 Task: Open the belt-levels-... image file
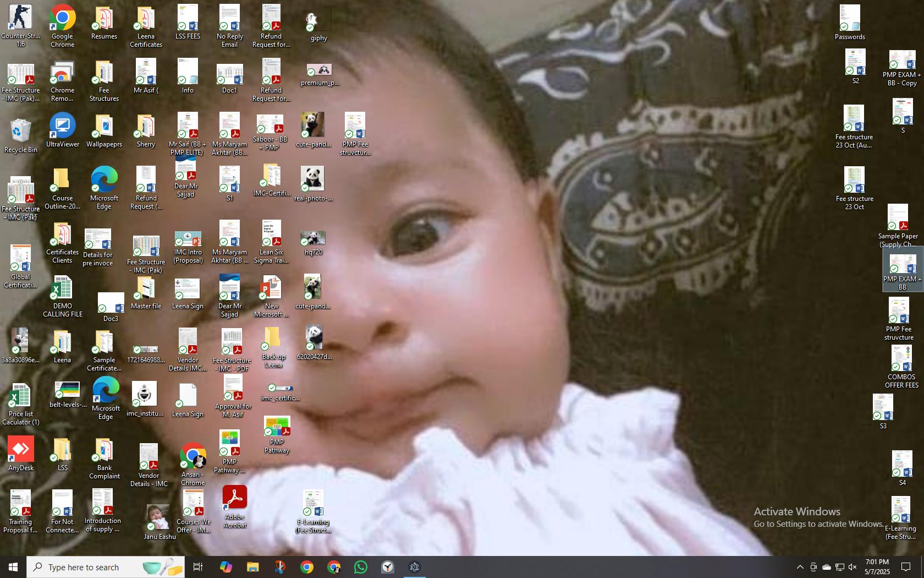(x=68, y=395)
